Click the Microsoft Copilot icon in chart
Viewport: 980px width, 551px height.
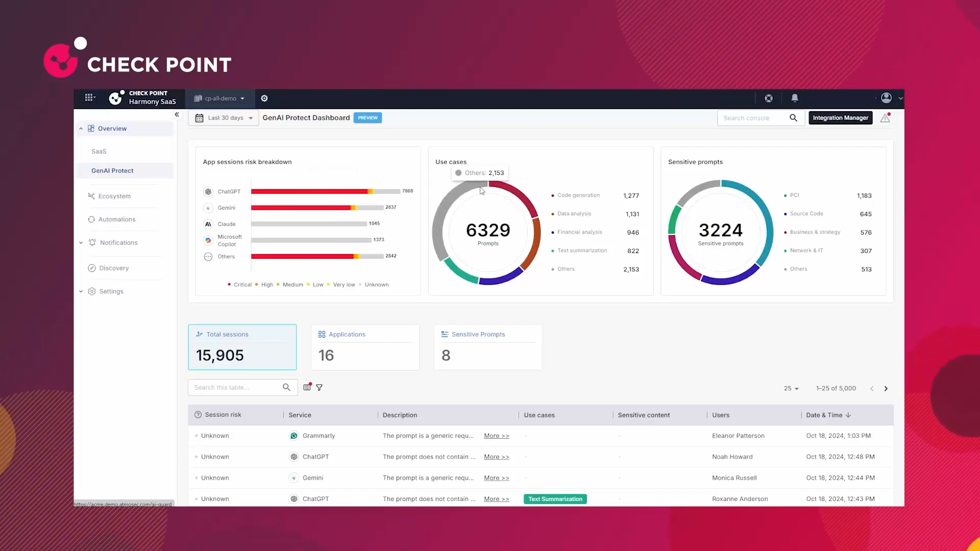[x=208, y=240]
